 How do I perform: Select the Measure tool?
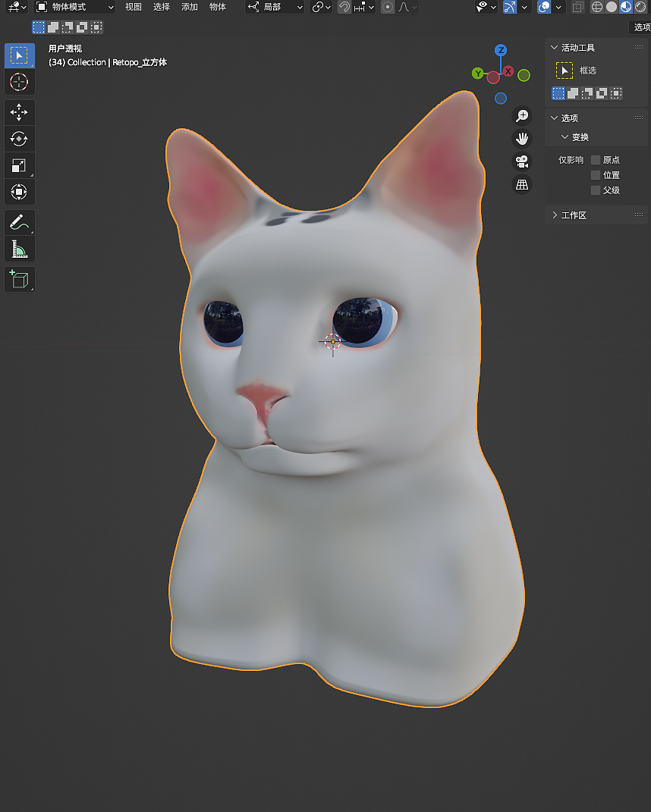click(x=19, y=249)
